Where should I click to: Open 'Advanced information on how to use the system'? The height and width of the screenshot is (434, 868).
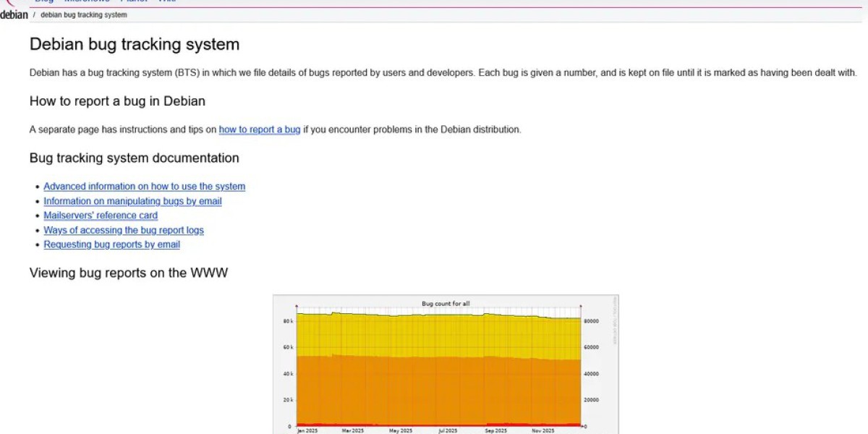pos(144,187)
